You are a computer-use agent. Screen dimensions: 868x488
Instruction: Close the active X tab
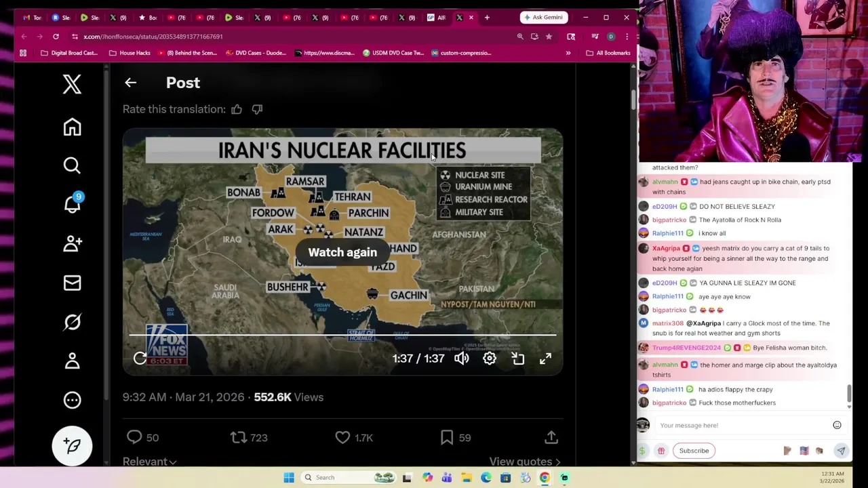click(471, 18)
